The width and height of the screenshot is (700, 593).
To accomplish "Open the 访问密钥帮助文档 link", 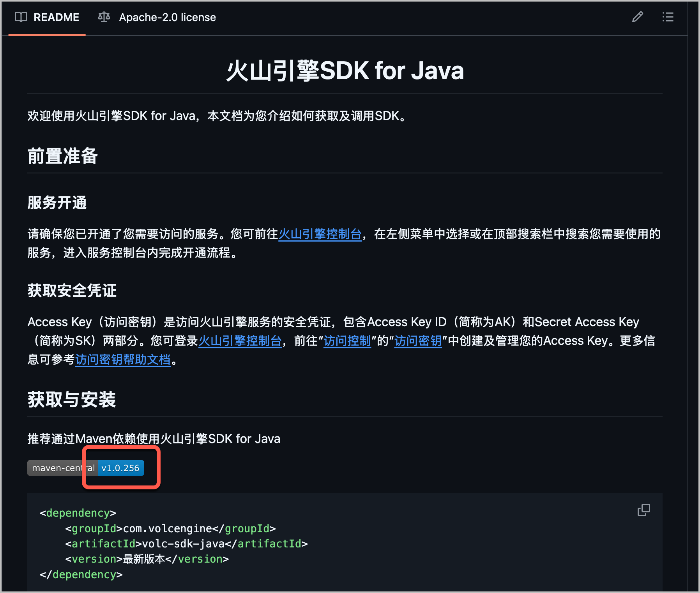I will (123, 360).
